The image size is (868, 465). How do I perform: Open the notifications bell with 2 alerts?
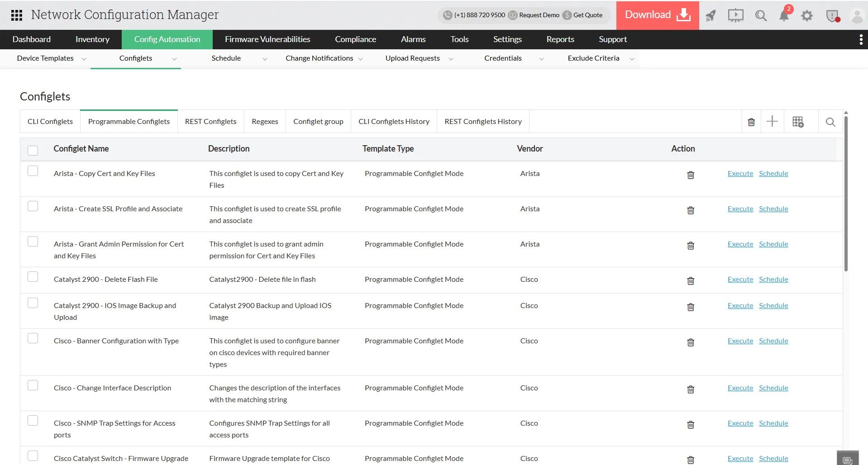pyautogui.click(x=784, y=15)
